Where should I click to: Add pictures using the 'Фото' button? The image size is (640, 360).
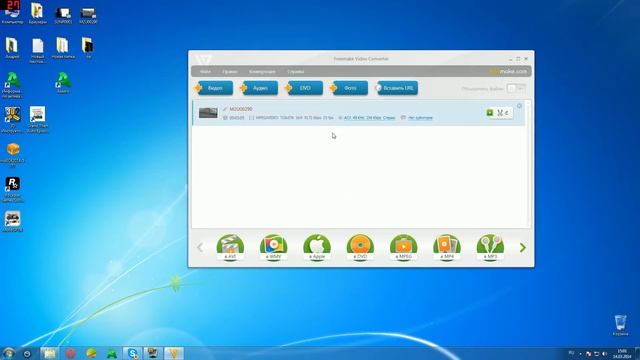pyautogui.click(x=349, y=88)
